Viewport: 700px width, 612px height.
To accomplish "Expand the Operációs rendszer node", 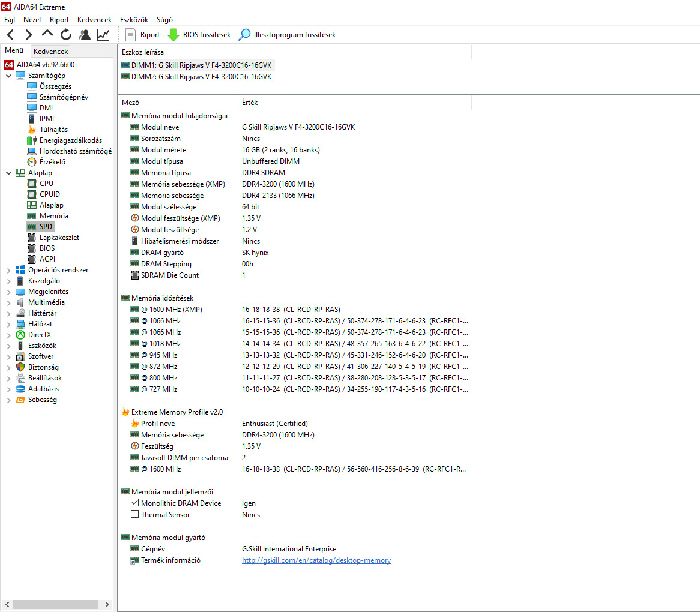I will [x=8, y=271].
